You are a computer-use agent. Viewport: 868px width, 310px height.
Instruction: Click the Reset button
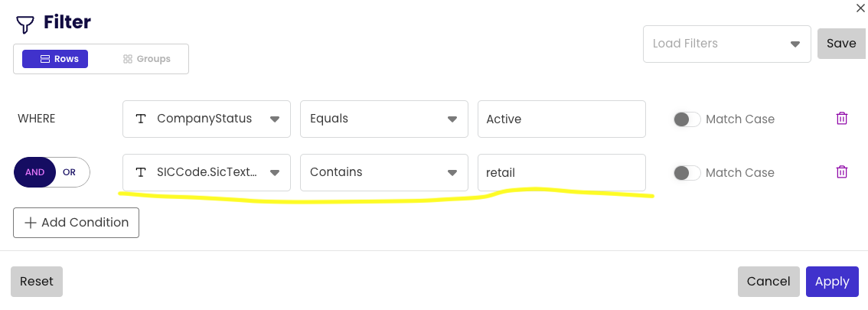click(x=37, y=282)
